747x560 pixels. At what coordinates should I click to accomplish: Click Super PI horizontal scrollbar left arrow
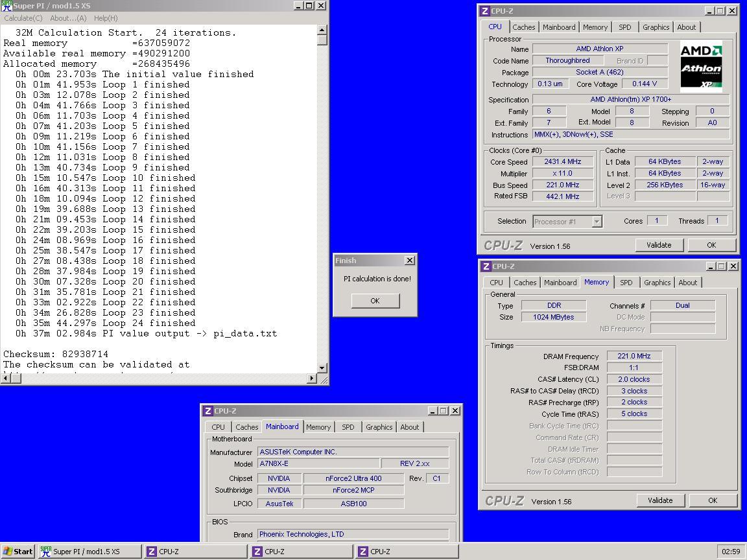tap(6, 379)
